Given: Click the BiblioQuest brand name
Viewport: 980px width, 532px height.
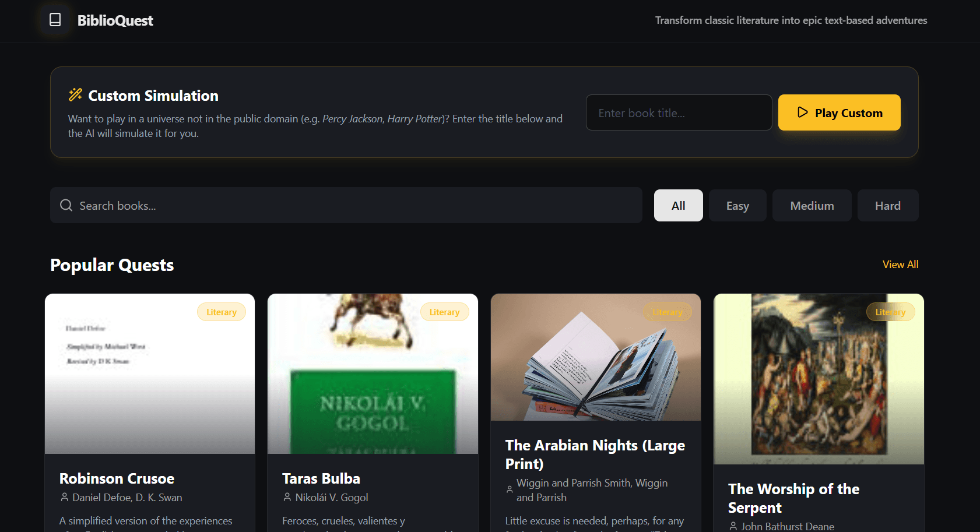Looking at the screenshot, I should pos(115,21).
